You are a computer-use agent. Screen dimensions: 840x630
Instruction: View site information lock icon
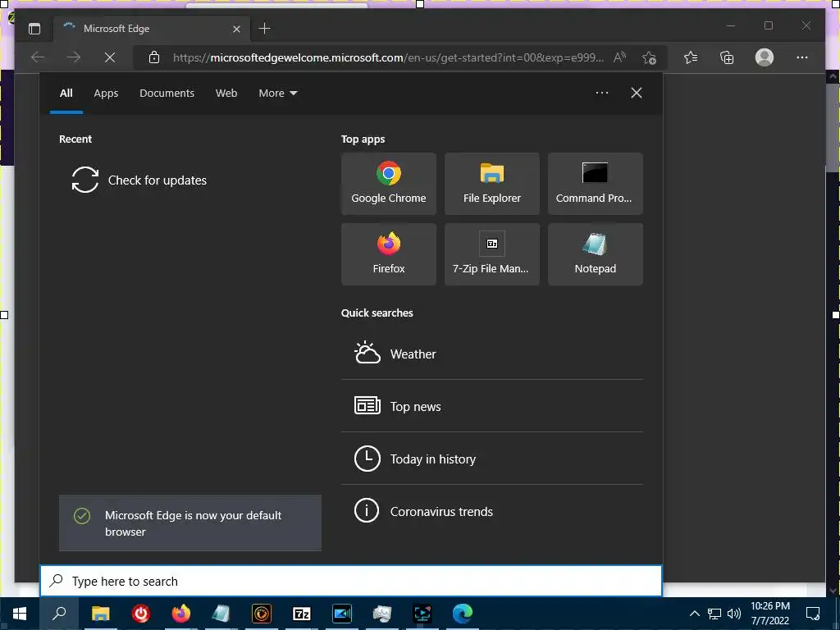153,57
